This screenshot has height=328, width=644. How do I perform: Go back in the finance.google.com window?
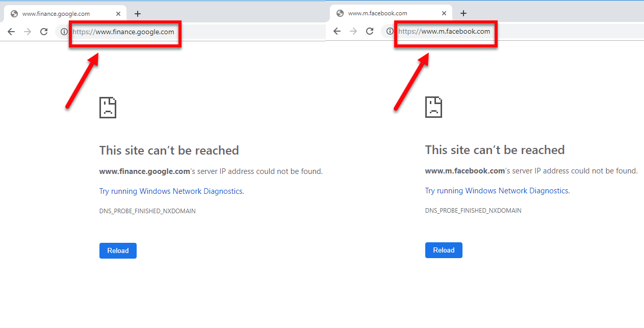(11, 32)
